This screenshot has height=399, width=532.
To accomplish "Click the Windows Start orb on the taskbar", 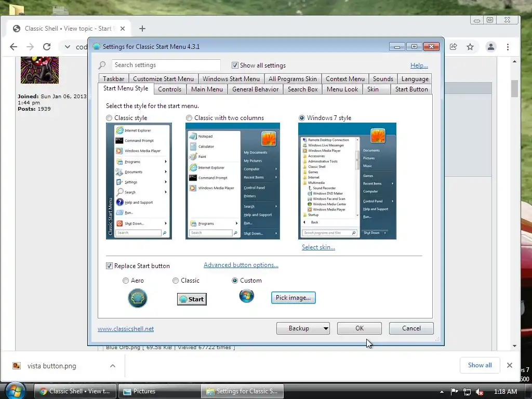I will click(x=15, y=390).
